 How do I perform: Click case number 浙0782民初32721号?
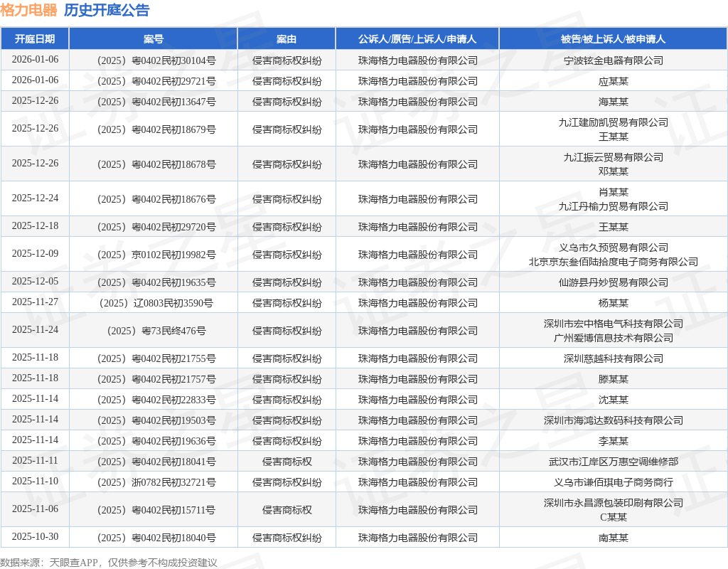(x=173, y=483)
